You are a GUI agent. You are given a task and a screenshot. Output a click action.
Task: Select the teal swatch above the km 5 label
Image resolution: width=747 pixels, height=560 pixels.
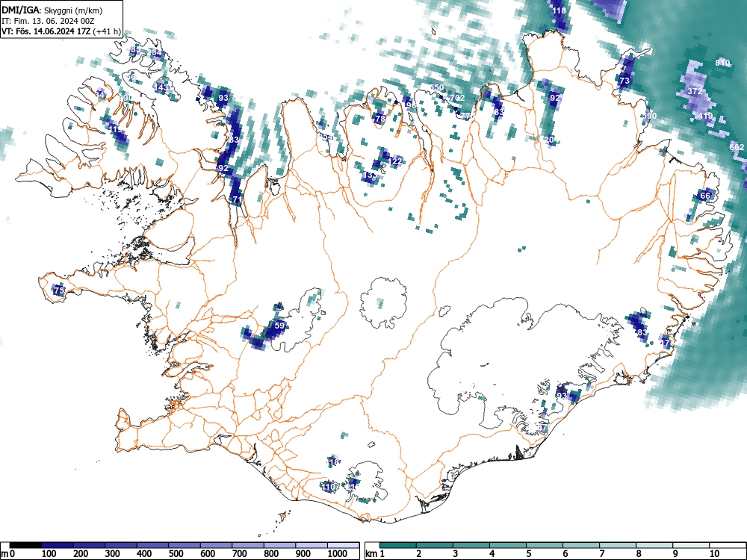544,545
